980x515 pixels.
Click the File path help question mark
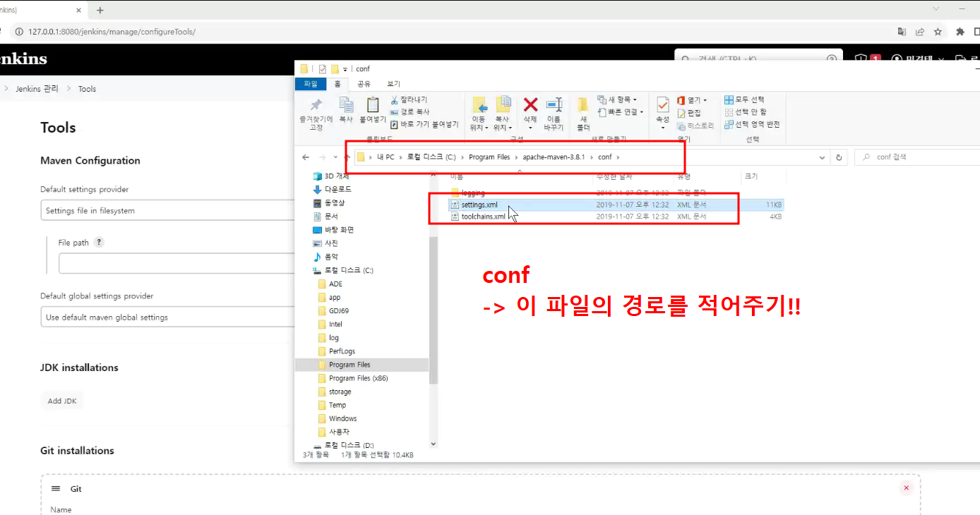tap(99, 242)
